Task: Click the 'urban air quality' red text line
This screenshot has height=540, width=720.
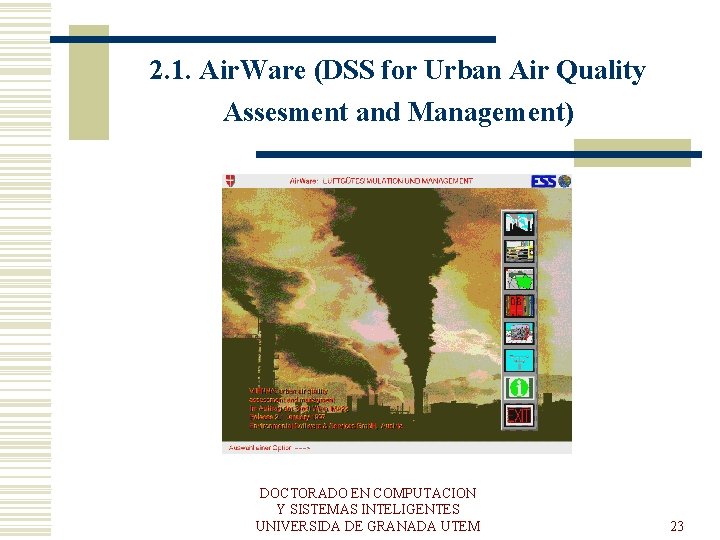Action: [289, 391]
